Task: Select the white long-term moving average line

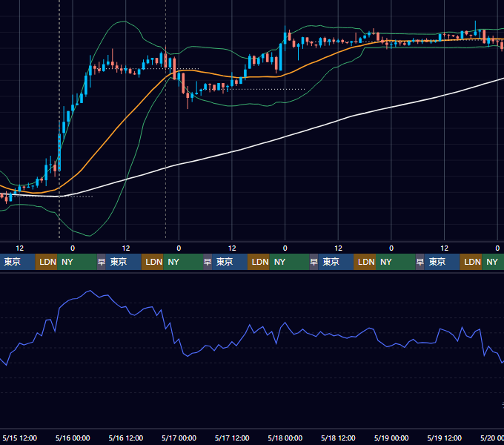Action: coord(232,152)
